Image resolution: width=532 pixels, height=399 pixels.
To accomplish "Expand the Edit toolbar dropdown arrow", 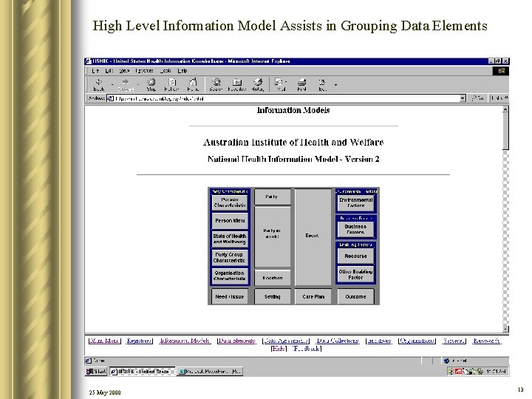I will (335, 84).
